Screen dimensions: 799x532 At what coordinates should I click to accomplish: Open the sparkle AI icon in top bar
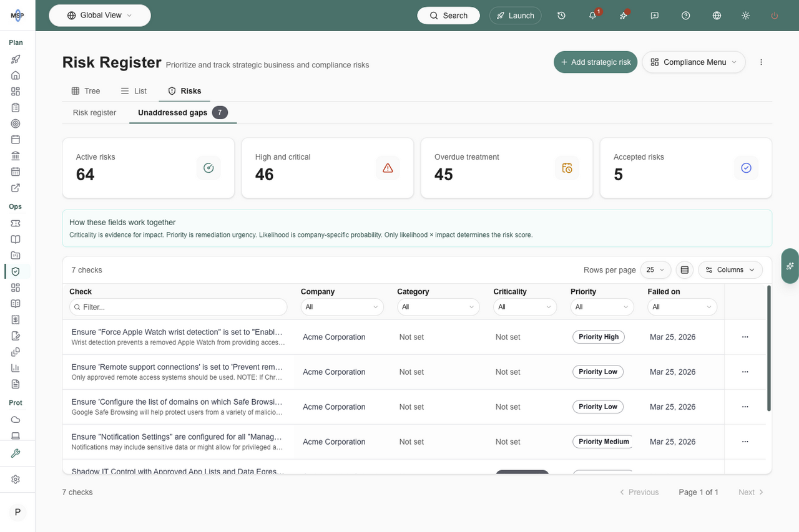(x=624, y=16)
